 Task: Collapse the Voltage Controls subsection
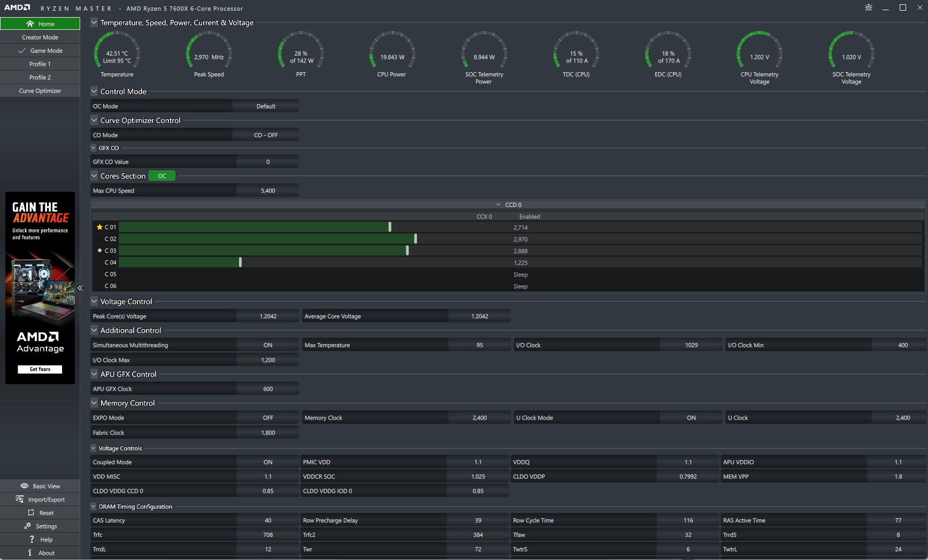click(94, 448)
